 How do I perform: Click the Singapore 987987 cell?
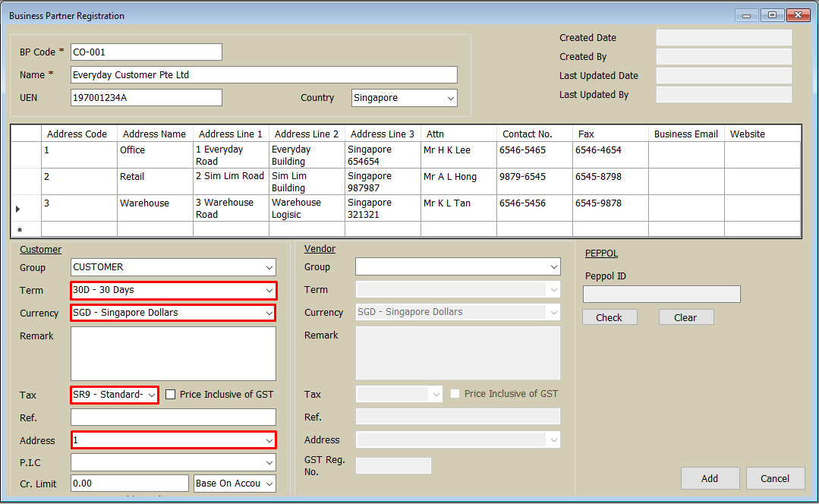(383, 181)
